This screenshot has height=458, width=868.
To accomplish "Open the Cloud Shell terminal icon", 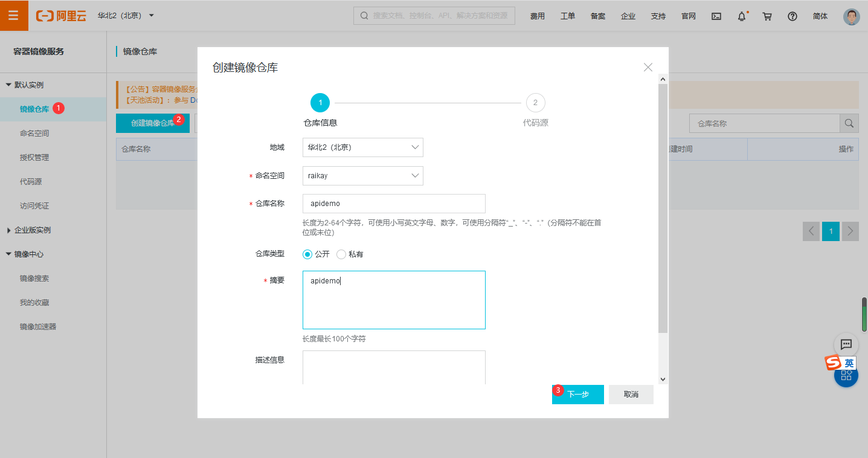I will pyautogui.click(x=716, y=16).
